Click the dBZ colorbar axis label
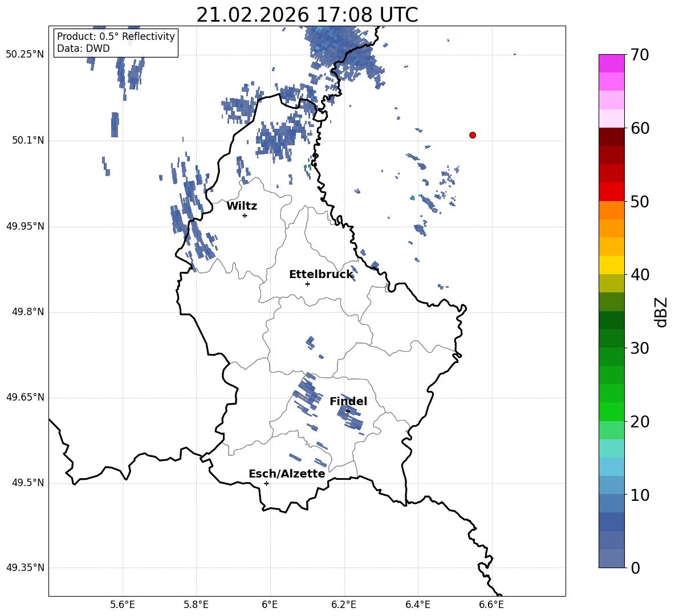The height and width of the screenshot is (616, 675). click(x=661, y=312)
